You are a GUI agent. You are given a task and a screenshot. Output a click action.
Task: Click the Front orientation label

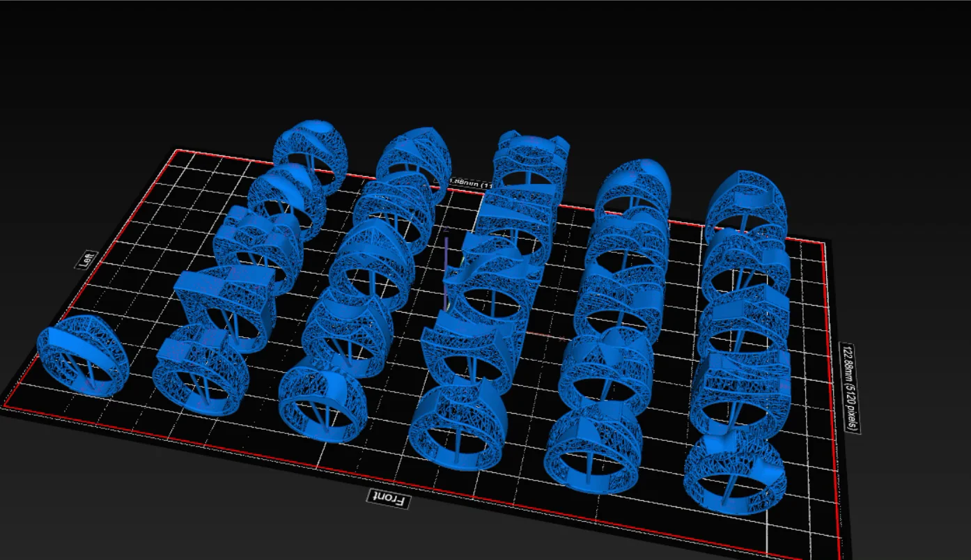[388, 499]
